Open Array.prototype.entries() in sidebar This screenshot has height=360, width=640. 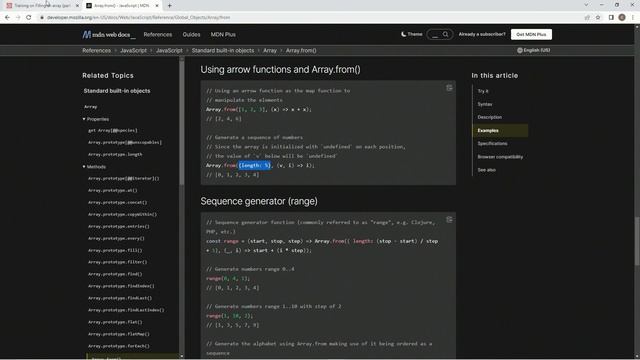[119, 227]
